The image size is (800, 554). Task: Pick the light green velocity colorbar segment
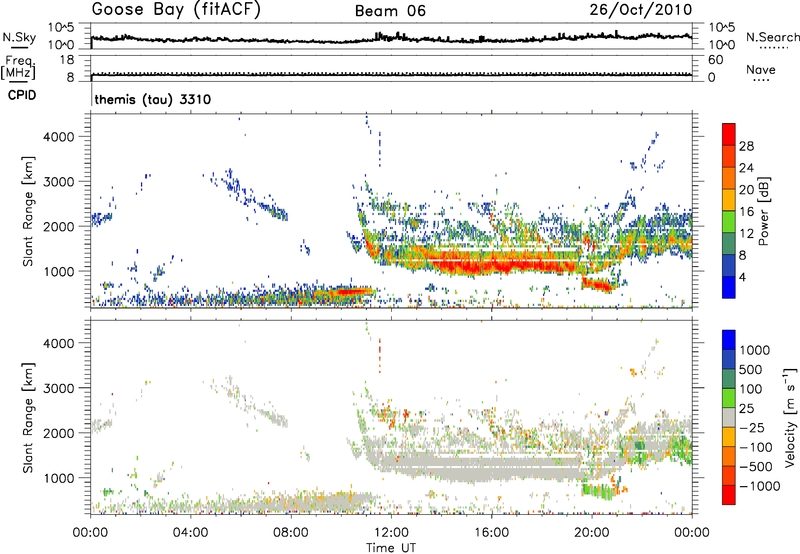729,398
